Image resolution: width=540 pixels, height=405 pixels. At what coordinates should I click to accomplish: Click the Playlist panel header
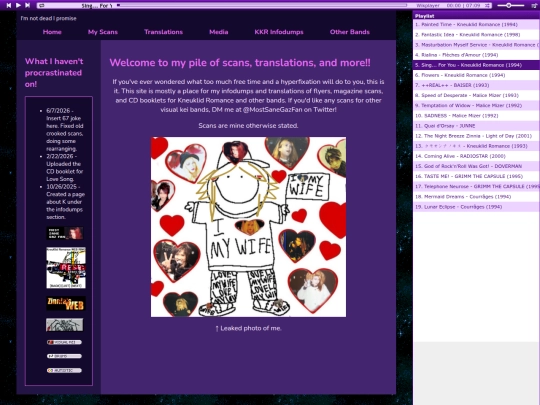coord(476,16)
